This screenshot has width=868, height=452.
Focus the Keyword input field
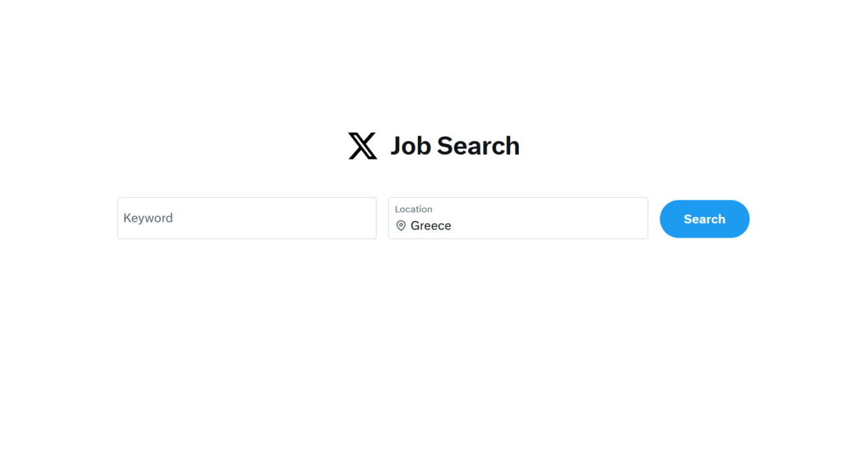coord(247,218)
